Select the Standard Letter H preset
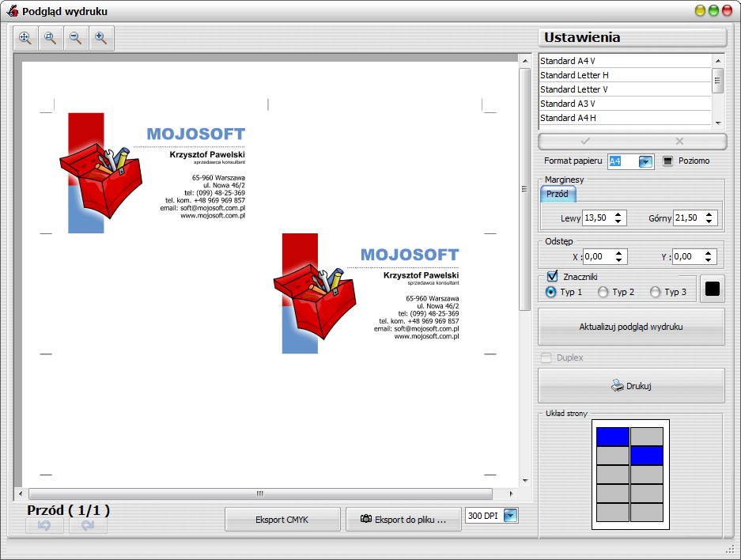Screen dimensions: 741x560 [625, 75]
